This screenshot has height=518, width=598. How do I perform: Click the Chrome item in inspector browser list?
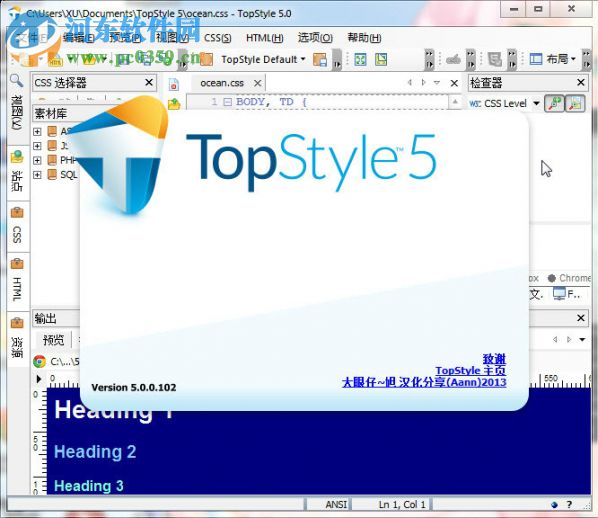click(x=569, y=278)
